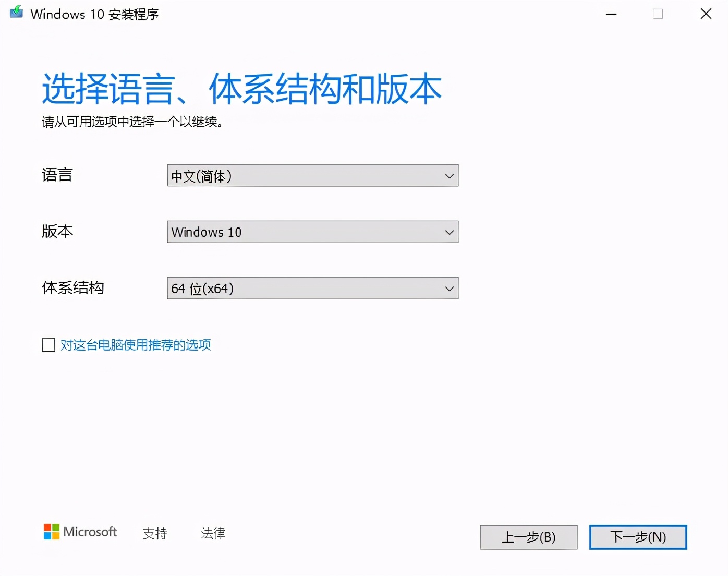Click the Microsoft logo at bottom left
The width and height of the screenshot is (728, 576).
click(80, 532)
